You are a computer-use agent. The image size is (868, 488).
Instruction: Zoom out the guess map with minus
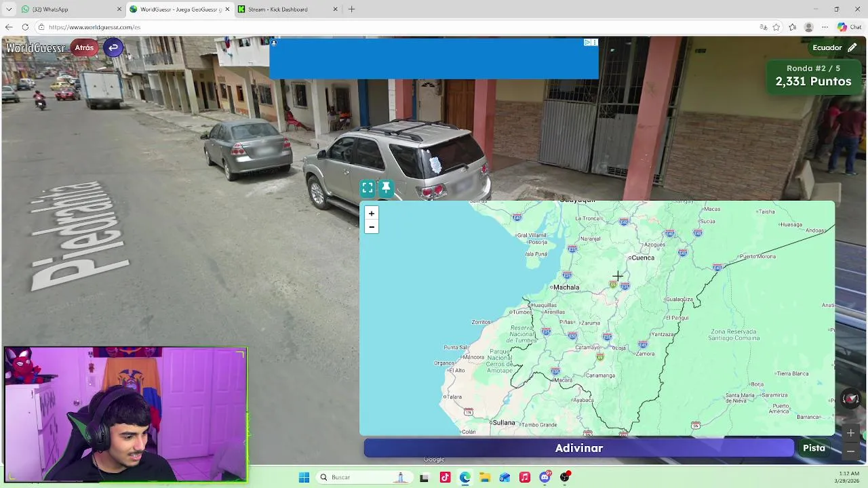(371, 227)
